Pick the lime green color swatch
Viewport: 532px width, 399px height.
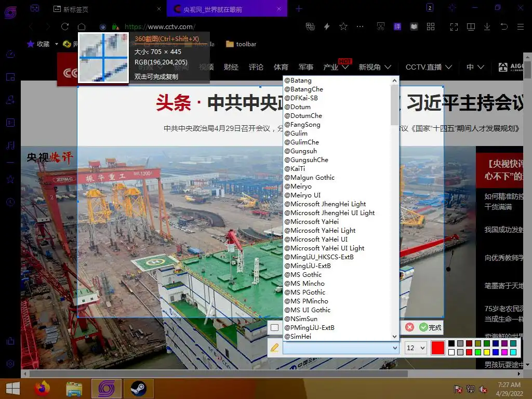(478, 352)
